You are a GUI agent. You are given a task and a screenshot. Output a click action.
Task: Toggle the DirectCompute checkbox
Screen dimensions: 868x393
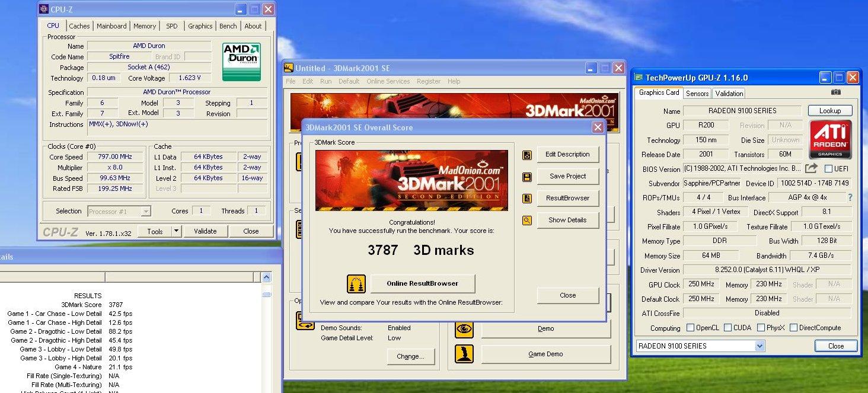tap(792, 327)
